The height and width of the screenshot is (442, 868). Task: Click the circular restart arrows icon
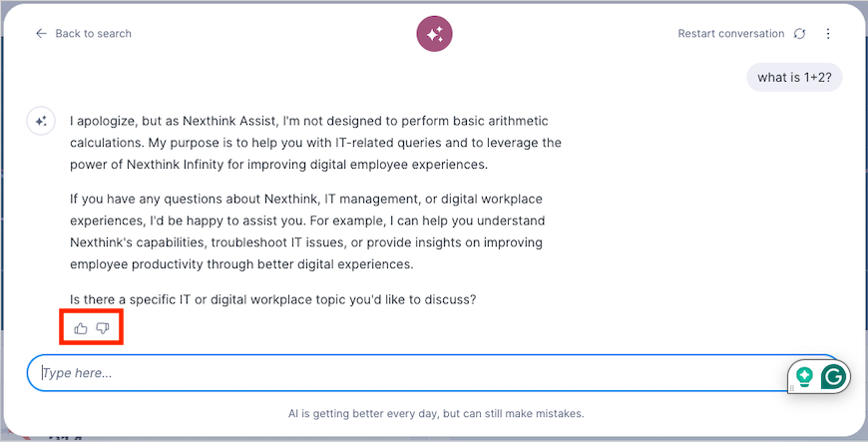799,34
